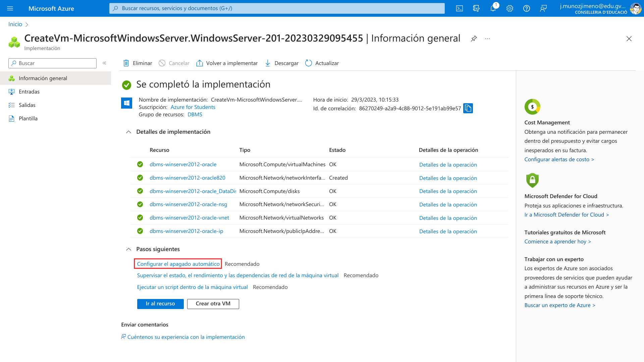Click the Cost Management icon
Viewport: 644px width, 362px height.
tap(532, 107)
